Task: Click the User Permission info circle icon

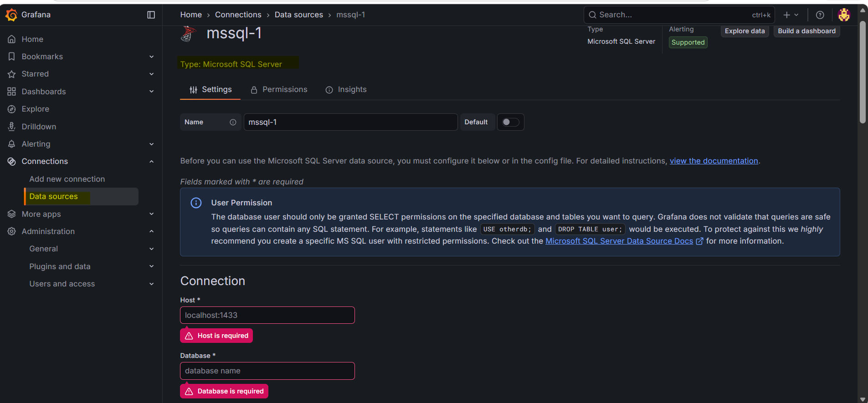Action: (x=196, y=203)
